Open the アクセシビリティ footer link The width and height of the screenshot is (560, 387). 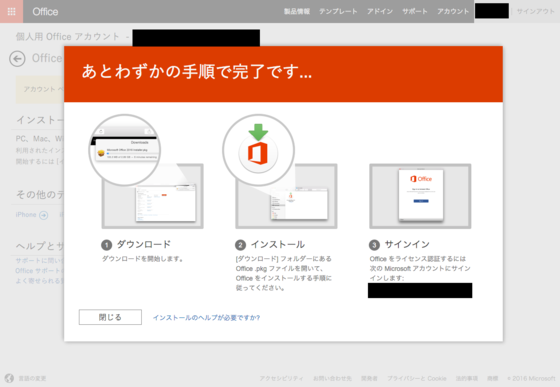tap(281, 378)
